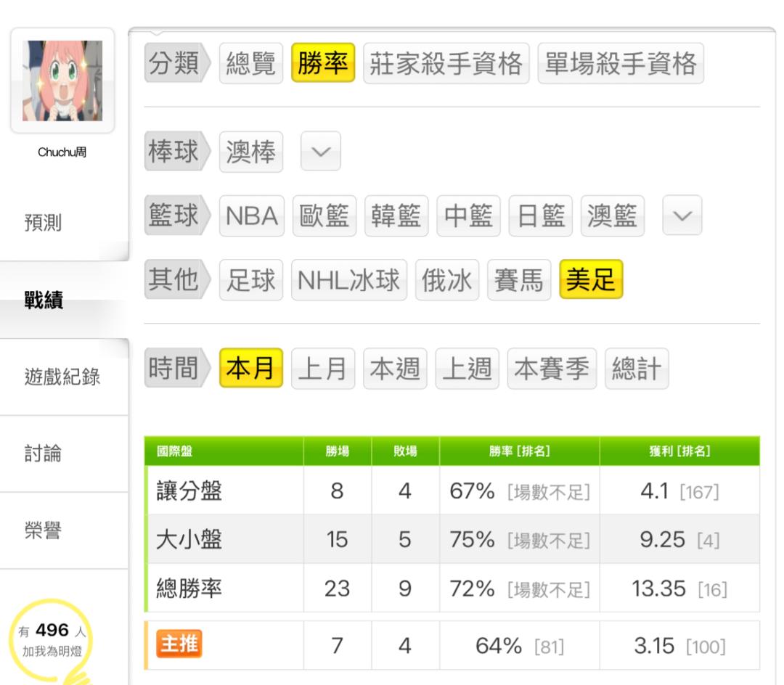Image resolution: width=784 pixels, height=685 pixels.
Task: Select 賽馬 option
Action: point(519,280)
